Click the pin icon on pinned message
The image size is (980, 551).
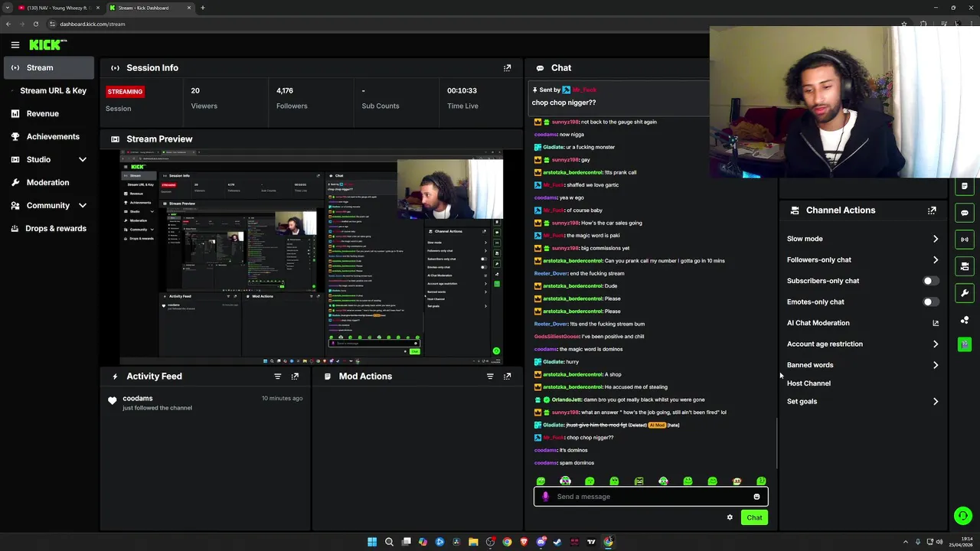coord(534,90)
